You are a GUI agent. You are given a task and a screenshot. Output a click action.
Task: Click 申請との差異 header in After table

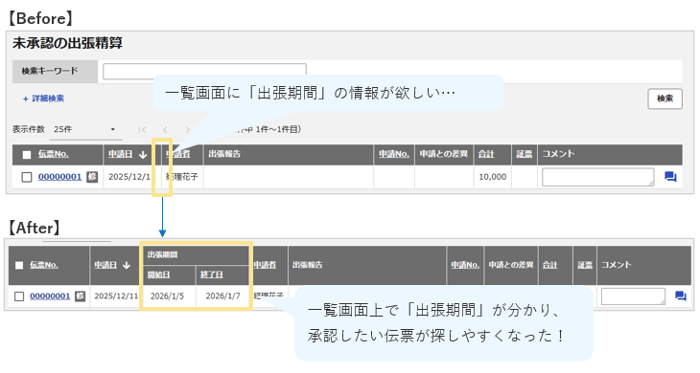511,265
